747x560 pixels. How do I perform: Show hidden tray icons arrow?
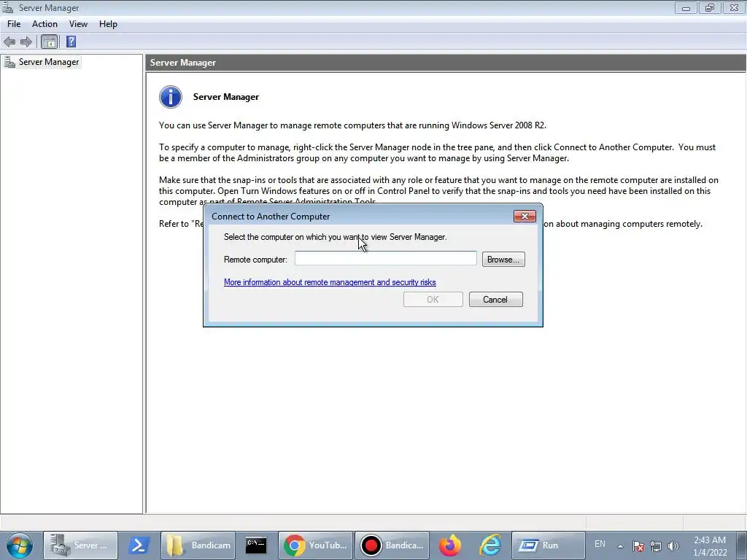click(620, 546)
